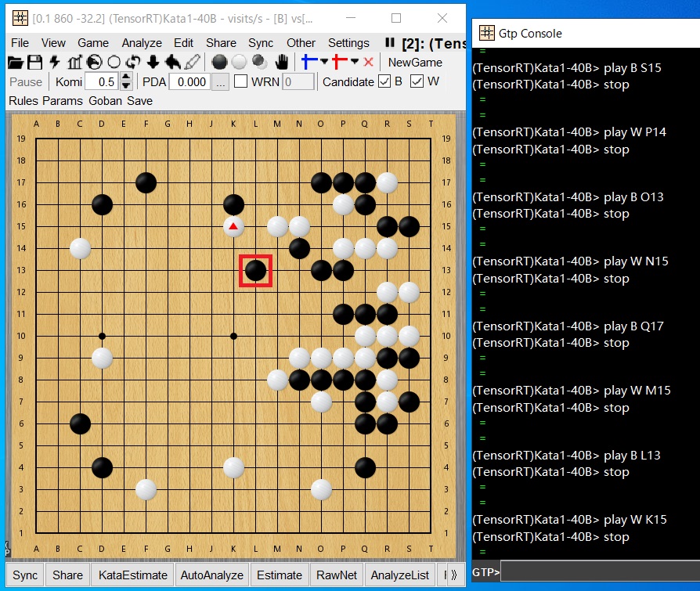700x591 pixels.
Task: Click the PDA value input field
Action: (x=189, y=82)
